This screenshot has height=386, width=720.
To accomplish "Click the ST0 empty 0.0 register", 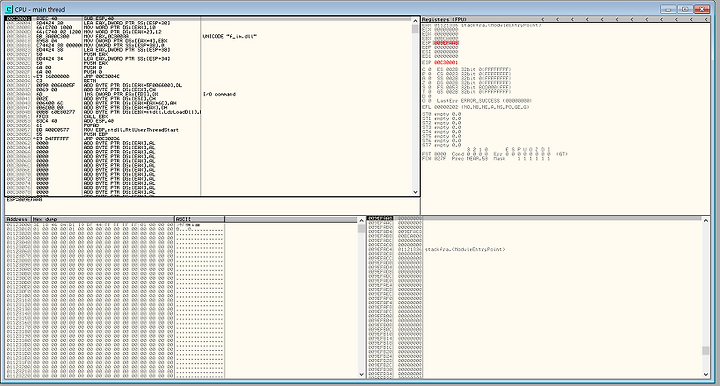I will [x=441, y=114].
